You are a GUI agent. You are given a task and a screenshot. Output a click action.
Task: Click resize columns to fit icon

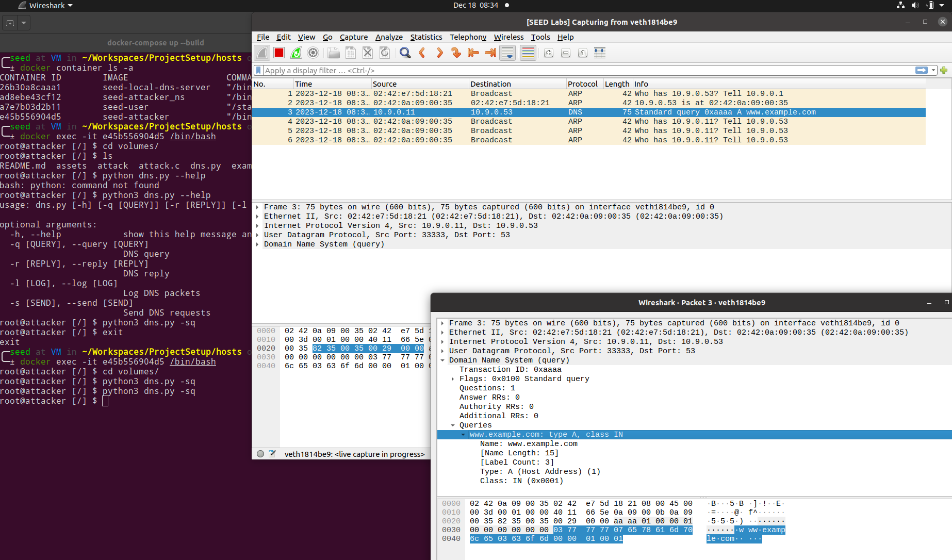pos(600,53)
